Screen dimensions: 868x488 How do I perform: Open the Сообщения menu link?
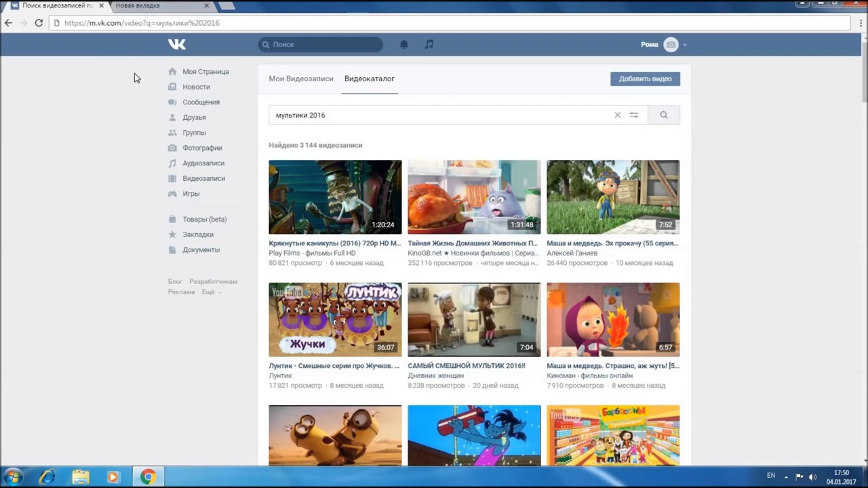point(201,102)
